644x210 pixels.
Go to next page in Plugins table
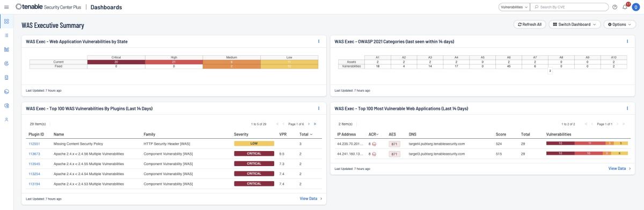pos(309,124)
